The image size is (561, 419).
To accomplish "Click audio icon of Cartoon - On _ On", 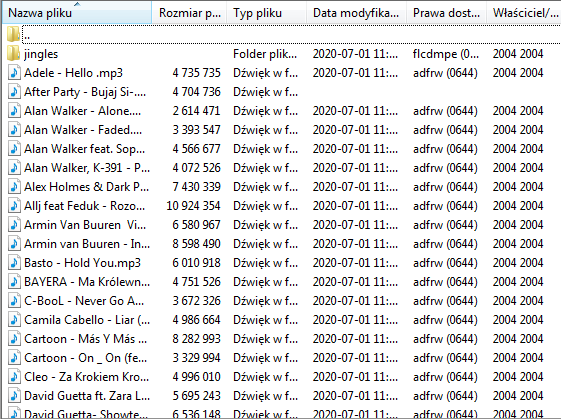I will 14,357.
